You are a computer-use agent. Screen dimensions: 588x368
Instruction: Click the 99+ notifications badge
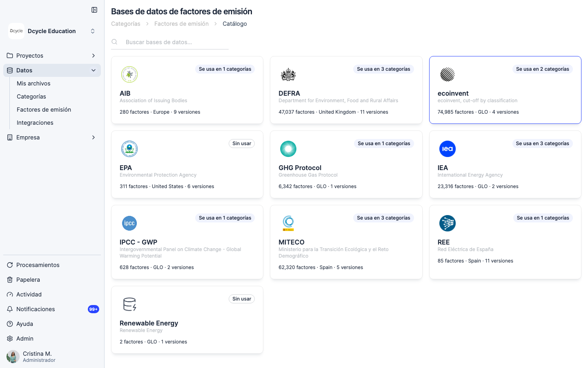point(94,309)
